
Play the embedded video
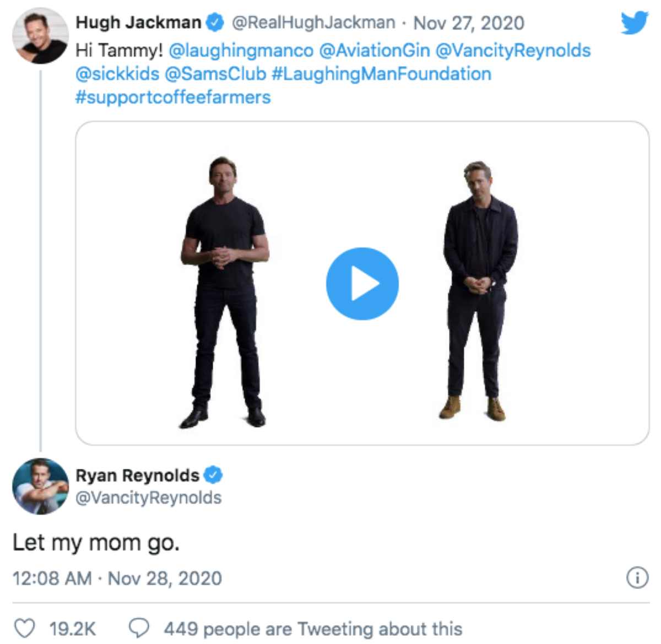362,284
